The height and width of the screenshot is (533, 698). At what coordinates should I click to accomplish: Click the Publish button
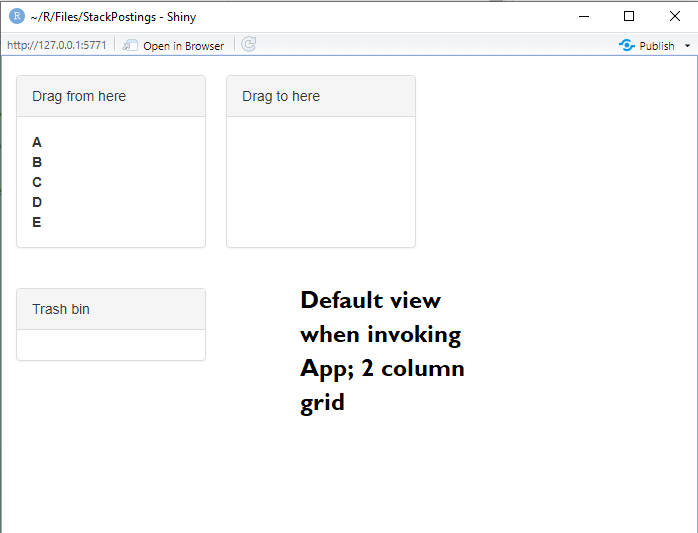point(647,45)
